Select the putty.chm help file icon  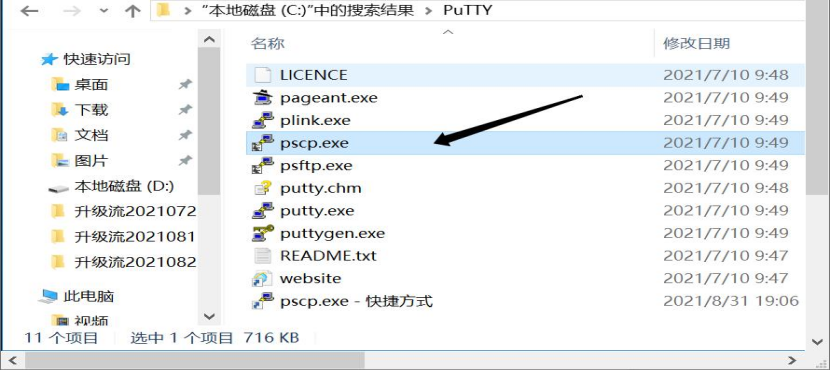tap(263, 188)
